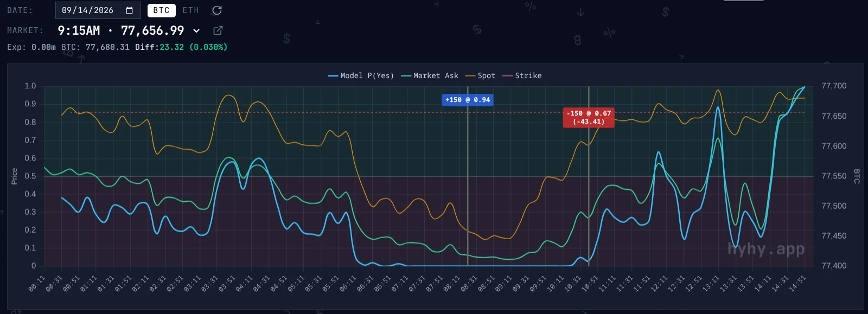
Task: Click the 0.5 price axis label
Action: (30, 176)
